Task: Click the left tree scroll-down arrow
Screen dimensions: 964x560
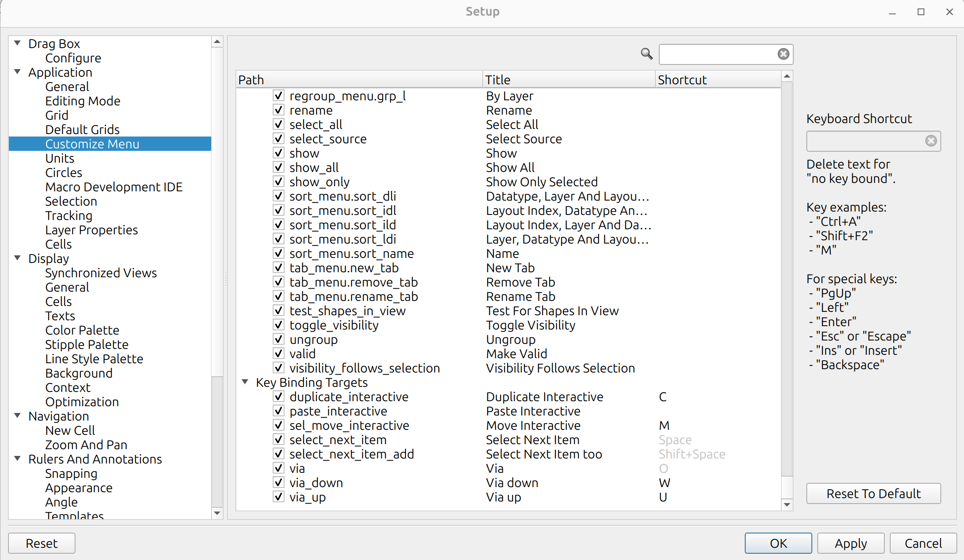Action: (x=217, y=513)
